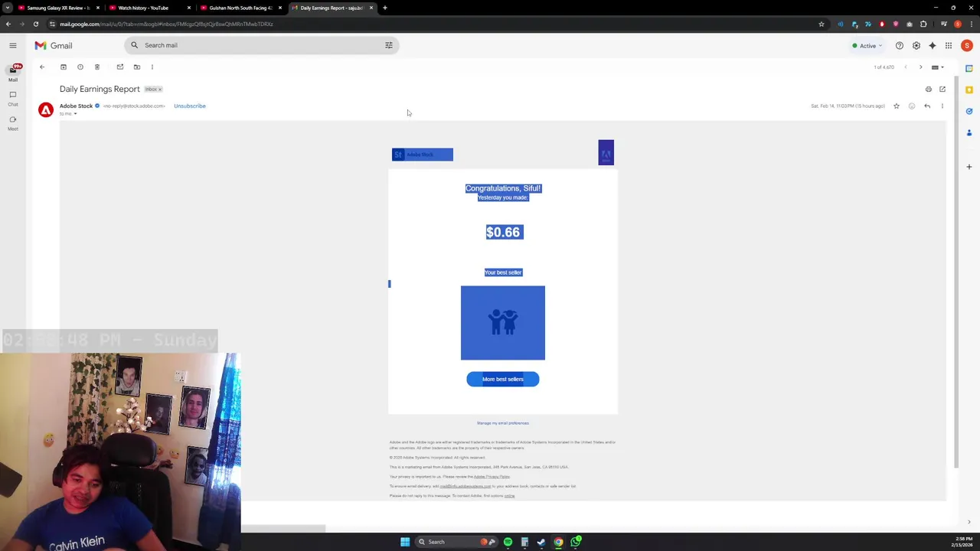The height and width of the screenshot is (551, 980).
Task: Open Gmail Support help icon
Action: click(x=900, y=46)
